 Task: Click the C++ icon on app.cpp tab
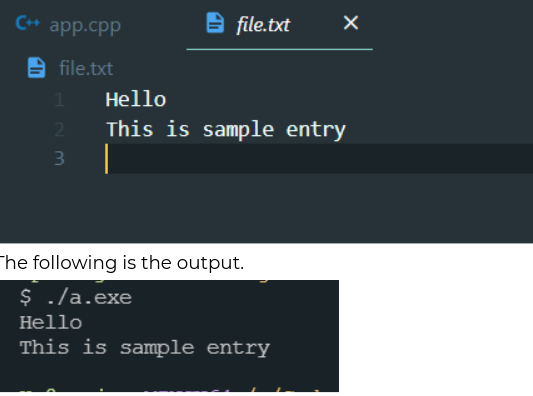(x=28, y=23)
